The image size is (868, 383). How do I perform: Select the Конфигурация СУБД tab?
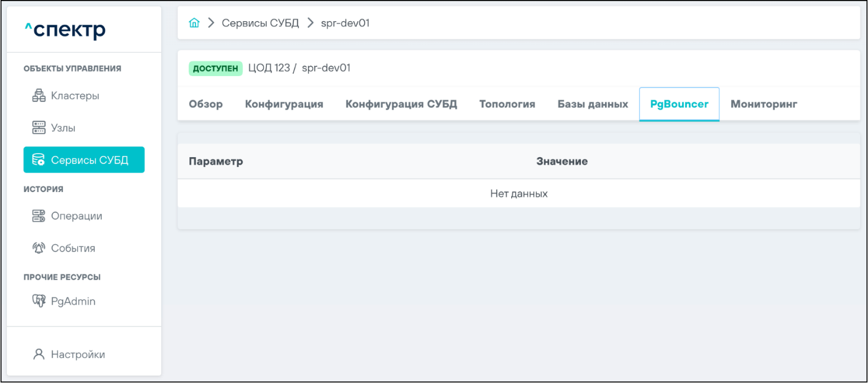click(401, 104)
